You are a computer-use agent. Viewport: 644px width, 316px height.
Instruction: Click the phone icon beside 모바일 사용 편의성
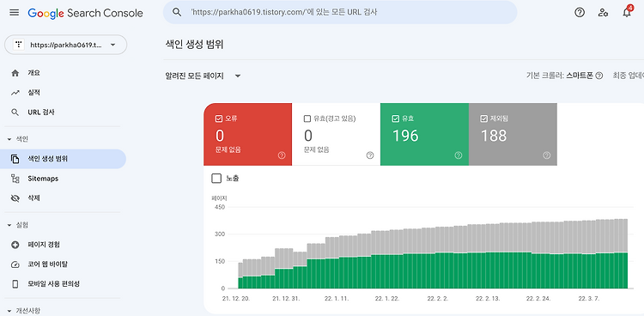pos(15,284)
